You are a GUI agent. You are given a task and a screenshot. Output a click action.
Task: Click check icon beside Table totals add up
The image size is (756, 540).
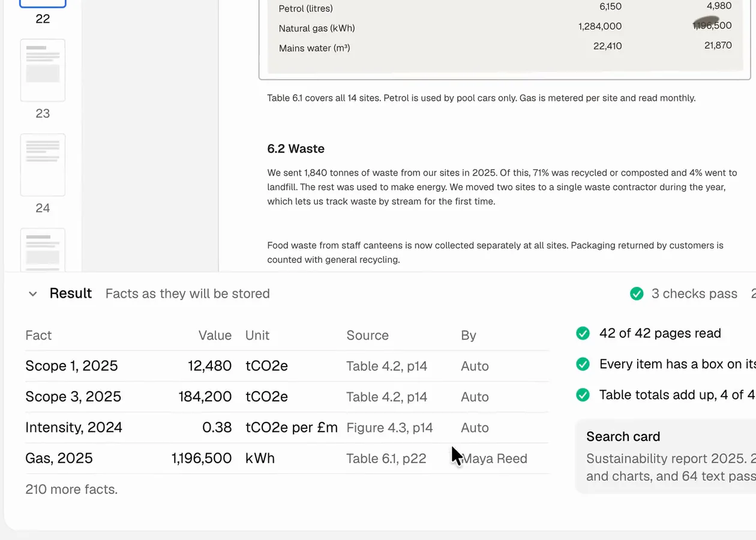pyautogui.click(x=583, y=395)
